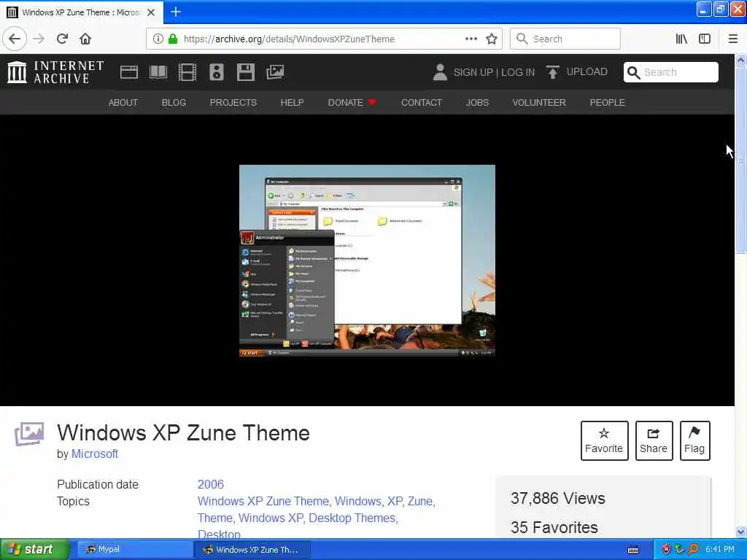Open the HELP menu item
The height and width of the screenshot is (560, 747).
292,102
